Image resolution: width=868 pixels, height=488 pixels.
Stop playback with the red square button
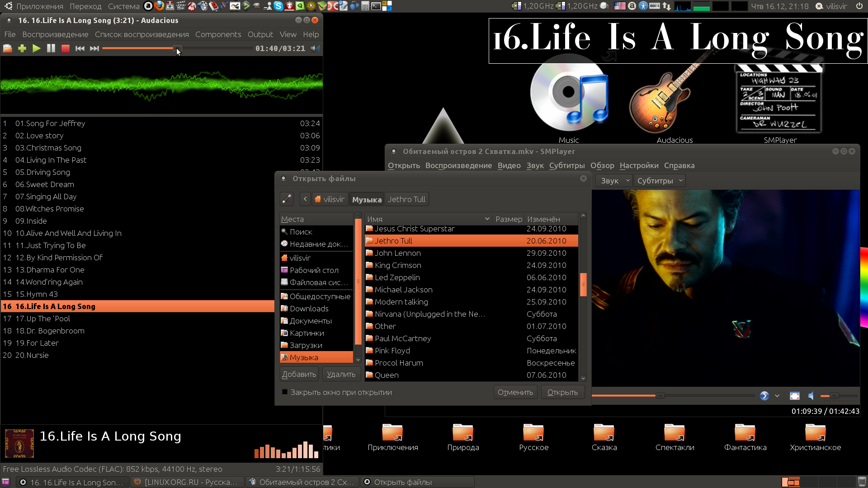pyautogui.click(x=66, y=48)
